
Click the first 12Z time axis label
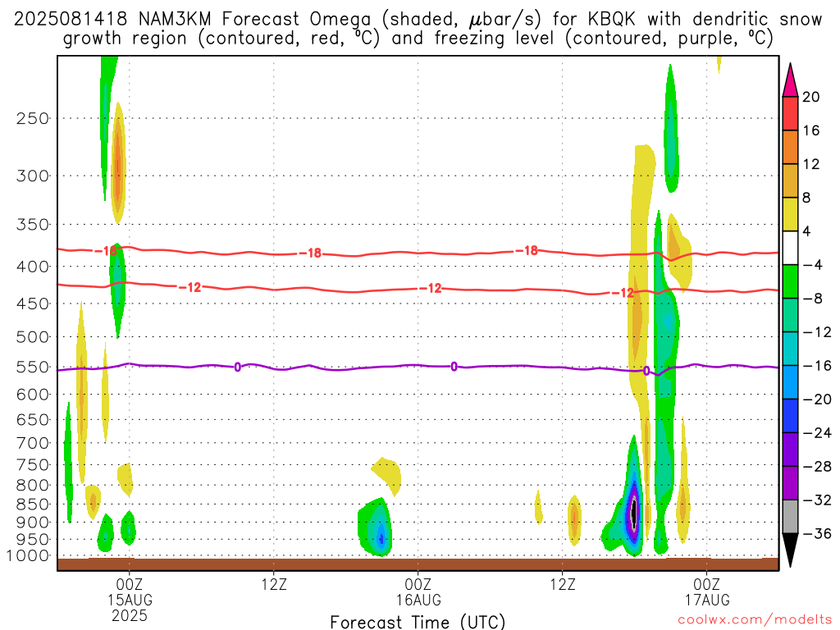(274, 584)
